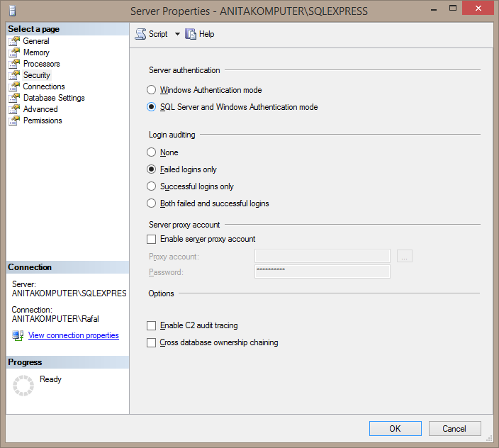Open the Script dropdown arrow
Screen dimensions: 499x448
click(x=177, y=34)
